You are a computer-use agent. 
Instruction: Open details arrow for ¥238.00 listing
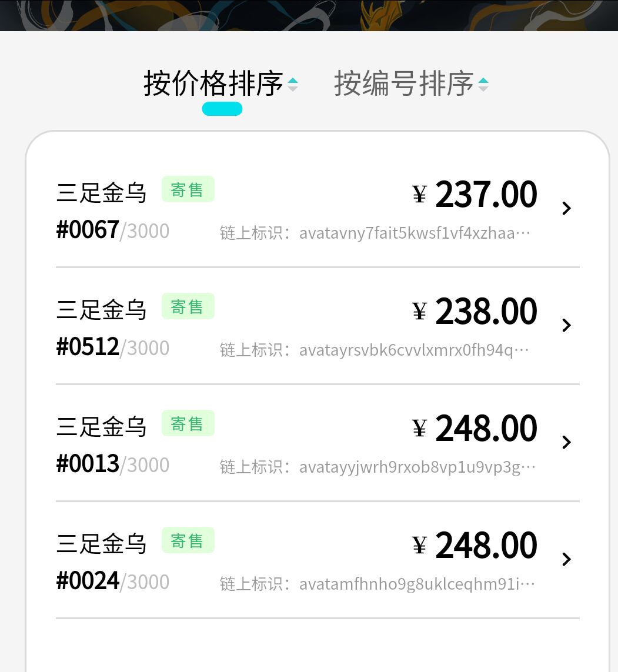click(566, 325)
